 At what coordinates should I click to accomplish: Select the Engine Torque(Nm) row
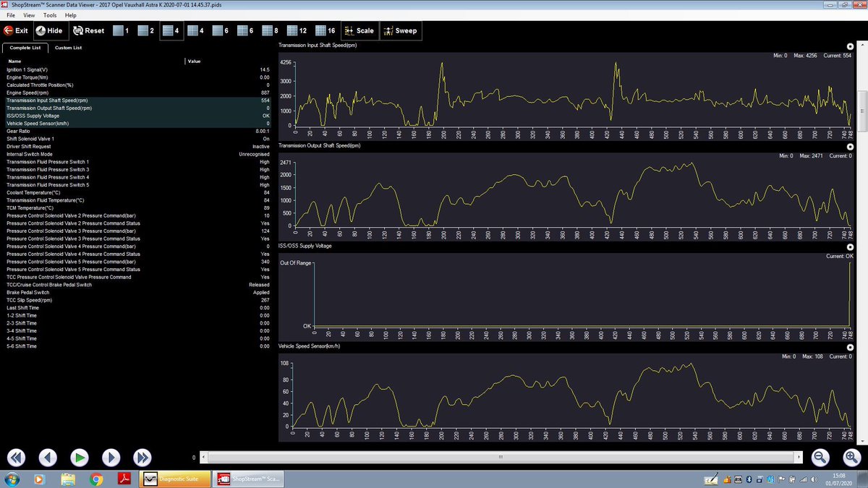click(137, 77)
